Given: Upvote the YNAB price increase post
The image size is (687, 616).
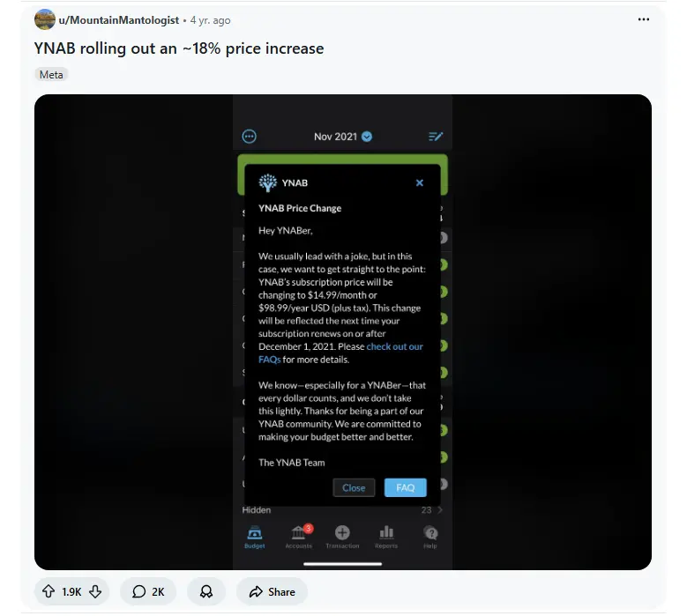Looking at the screenshot, I should [49, 591].
